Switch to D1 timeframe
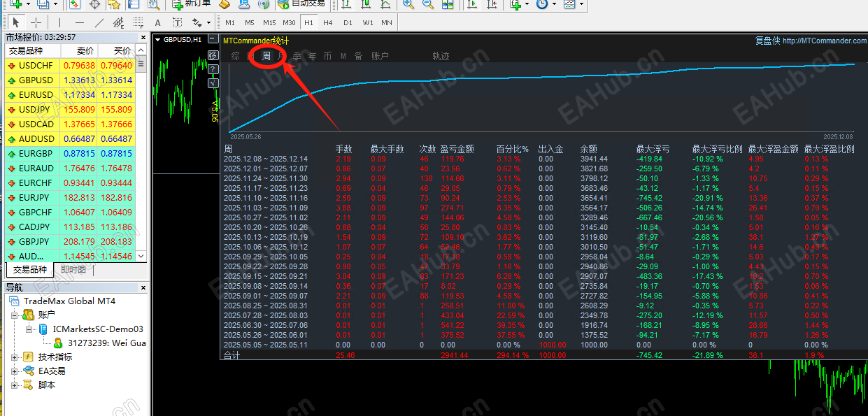Image resolution: width=868 pixels, height=416 pixels. pyautogui.click(x=348, y=23)
